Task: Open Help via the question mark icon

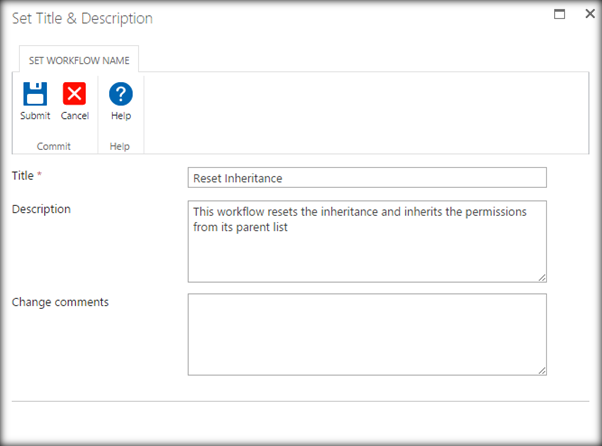Action: point(121,94)
